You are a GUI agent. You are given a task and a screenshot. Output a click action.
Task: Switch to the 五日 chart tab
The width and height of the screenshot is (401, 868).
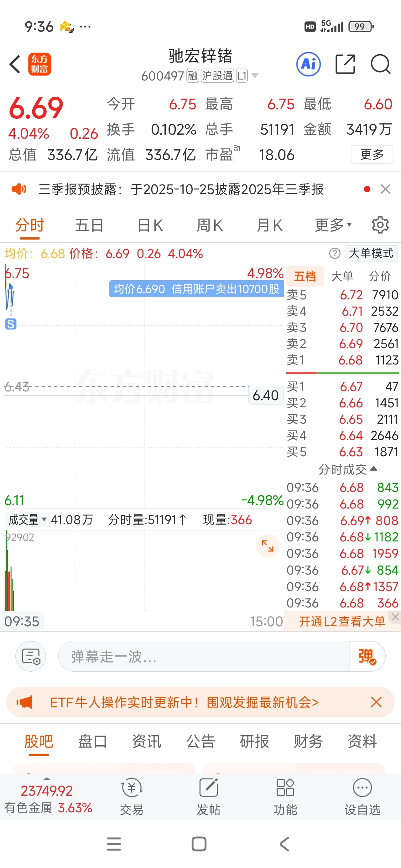tap(89, 225)
